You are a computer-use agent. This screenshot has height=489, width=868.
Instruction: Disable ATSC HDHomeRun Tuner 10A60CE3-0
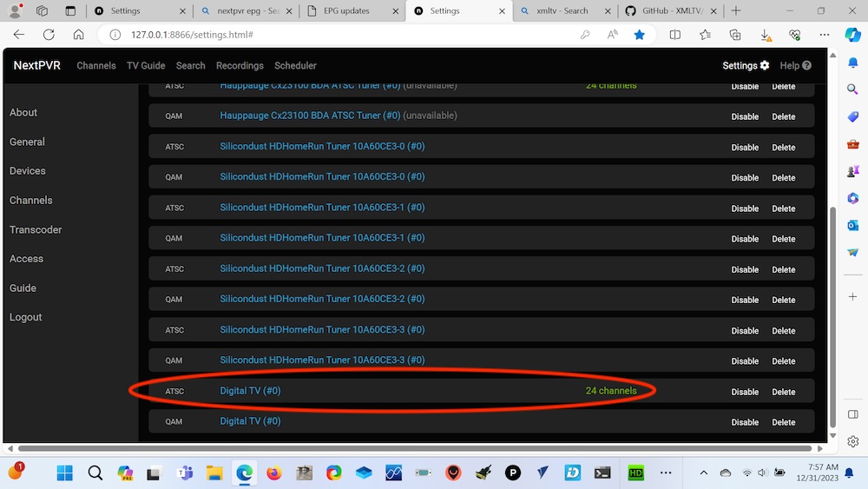[745, 148]
